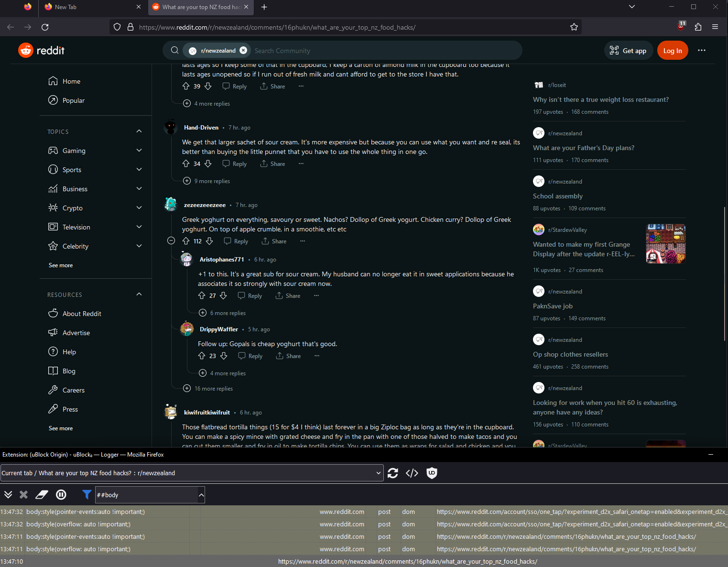The height and width of the screenshot is (567, 728).
Task: Expand the Gaming topic chevron
Action: coord(139,150)
